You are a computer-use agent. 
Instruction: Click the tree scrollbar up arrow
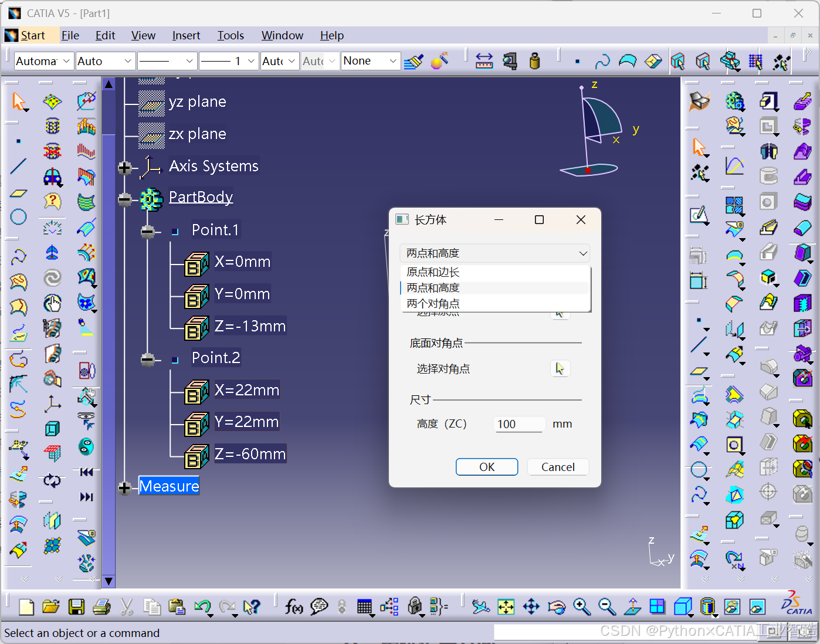click(109, 84)
